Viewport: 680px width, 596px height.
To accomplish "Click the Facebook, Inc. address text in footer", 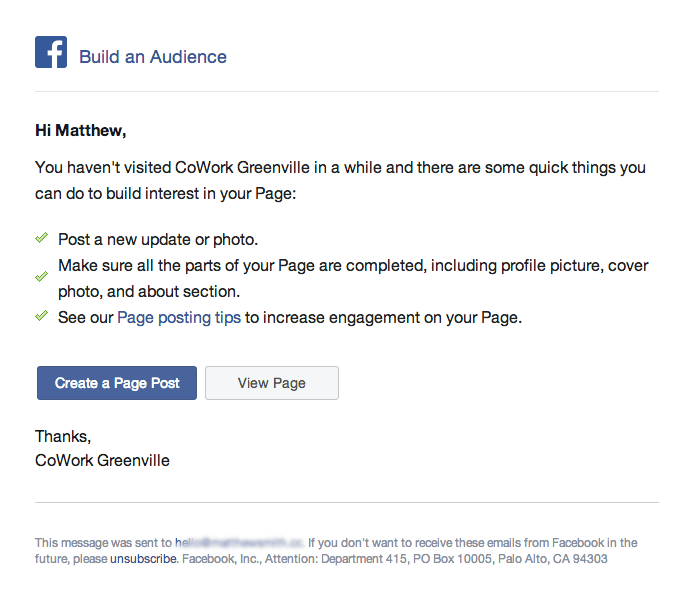I will (395, 559).
